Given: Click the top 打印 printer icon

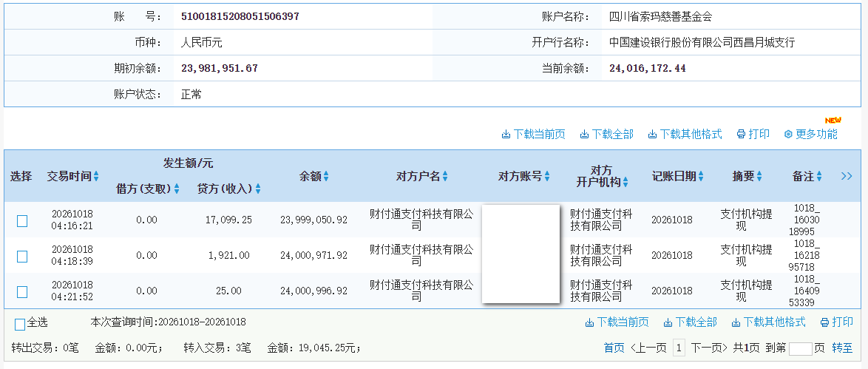Looking at the screenshot, I should pyautogui.click(x=742, y=135).
